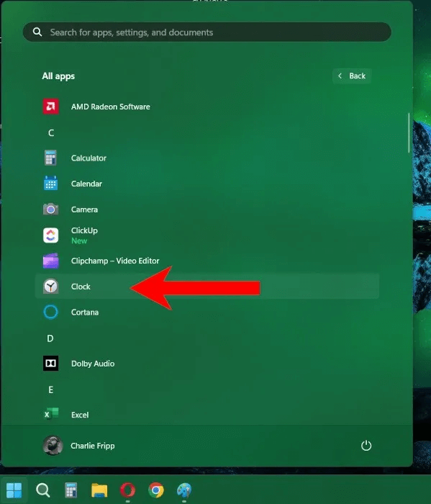
Task: Select the "AMD Radeon Software" label
Action: click(111, 107)
